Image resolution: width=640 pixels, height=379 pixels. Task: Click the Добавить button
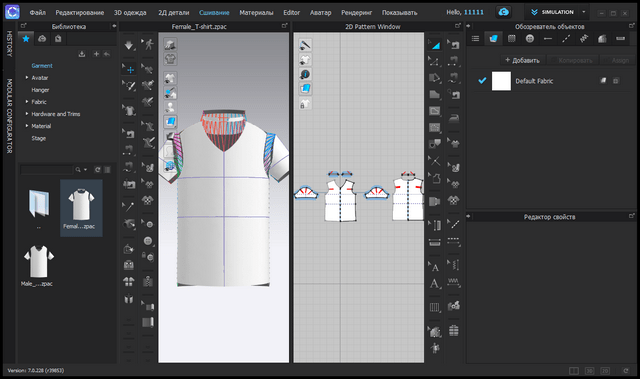522,60
